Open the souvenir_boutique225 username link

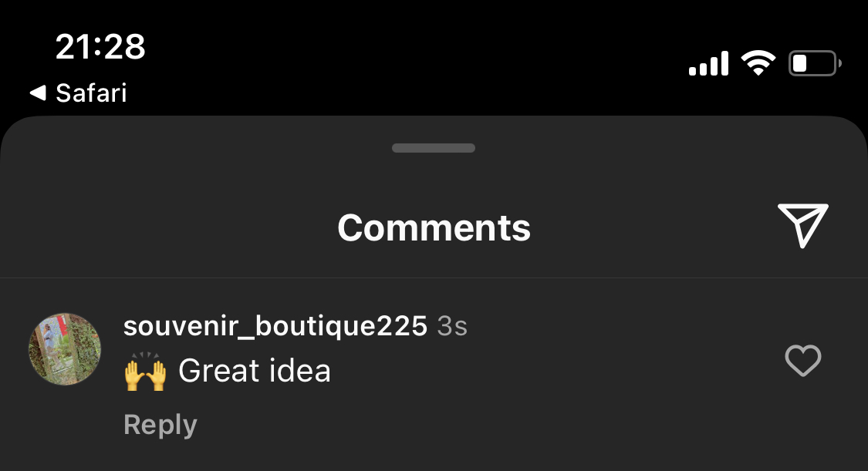point(275,325)
